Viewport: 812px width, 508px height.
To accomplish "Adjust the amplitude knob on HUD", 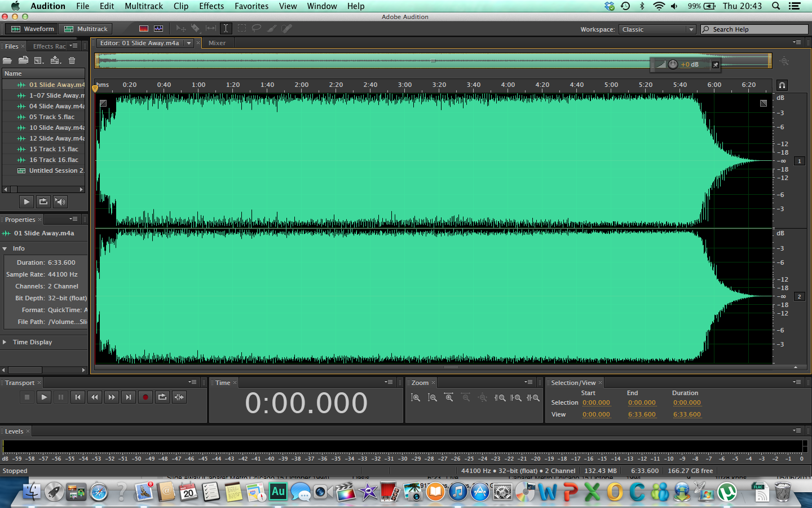I will (673, 64).
